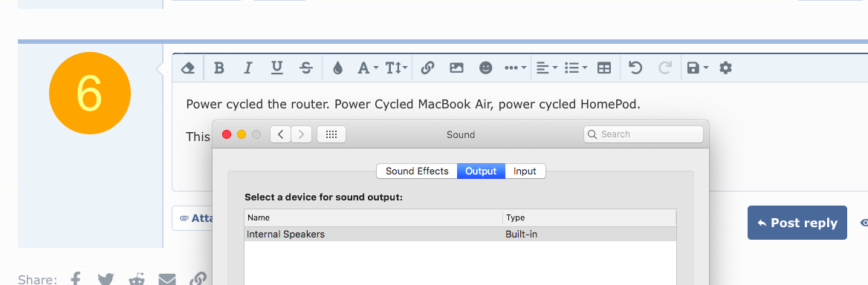Image resolution: width=868 pixels, height=285 pixels.
Task: Click the Built-in type cell
Action: [522, 235]
